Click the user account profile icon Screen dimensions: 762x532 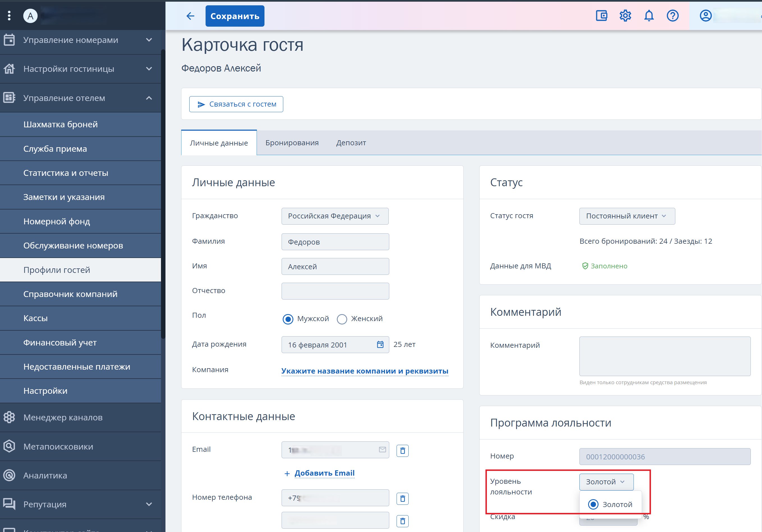pos(706,16)
